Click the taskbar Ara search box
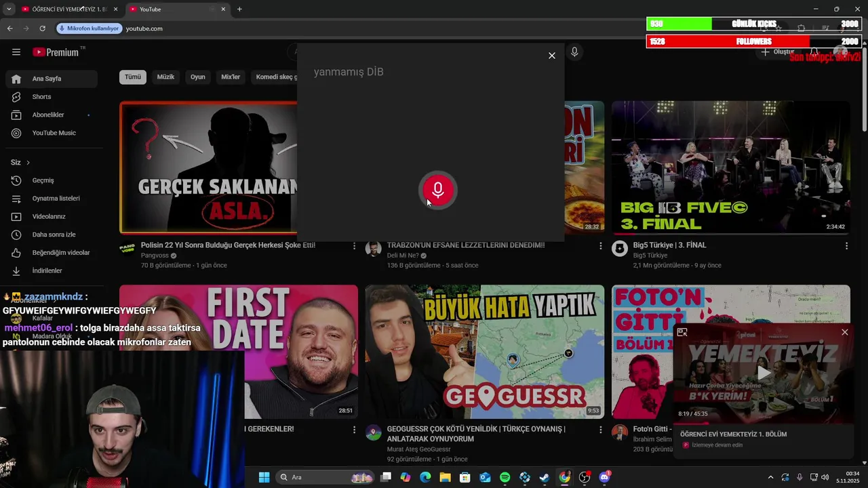 coord(325,477)
